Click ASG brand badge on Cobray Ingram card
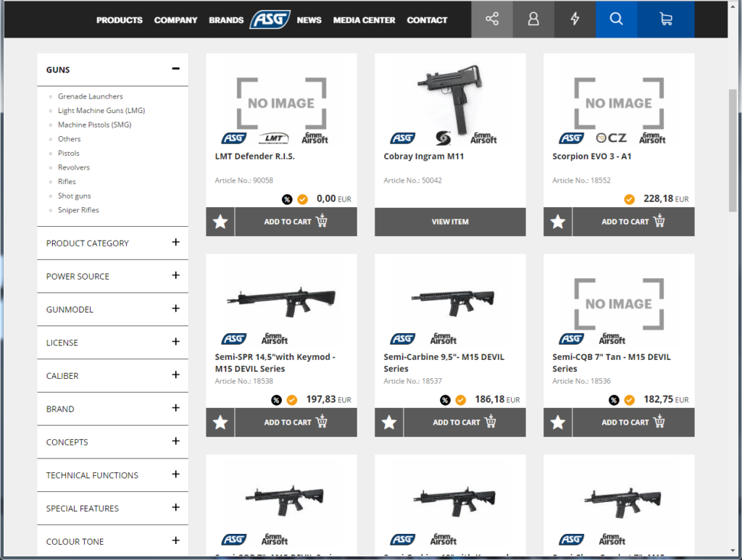The width and height of the screenshot is (742, 560). tap(403, 138)
